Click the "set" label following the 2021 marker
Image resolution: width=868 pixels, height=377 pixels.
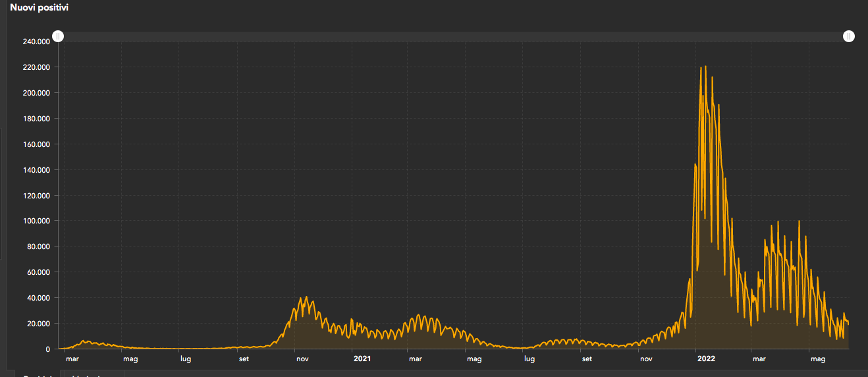(587, 359)
